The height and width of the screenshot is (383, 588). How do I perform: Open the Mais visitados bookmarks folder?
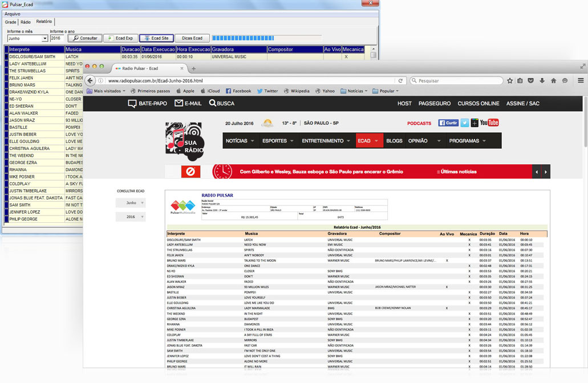(106, 91)
